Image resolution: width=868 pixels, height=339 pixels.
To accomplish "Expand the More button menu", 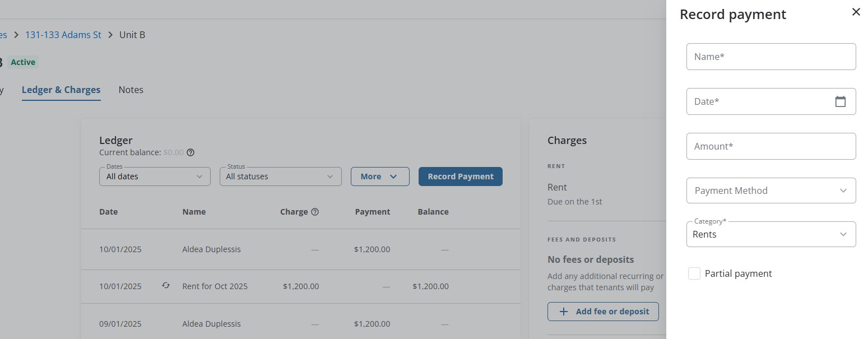I will pyautogui.click(x=380, y=177).
